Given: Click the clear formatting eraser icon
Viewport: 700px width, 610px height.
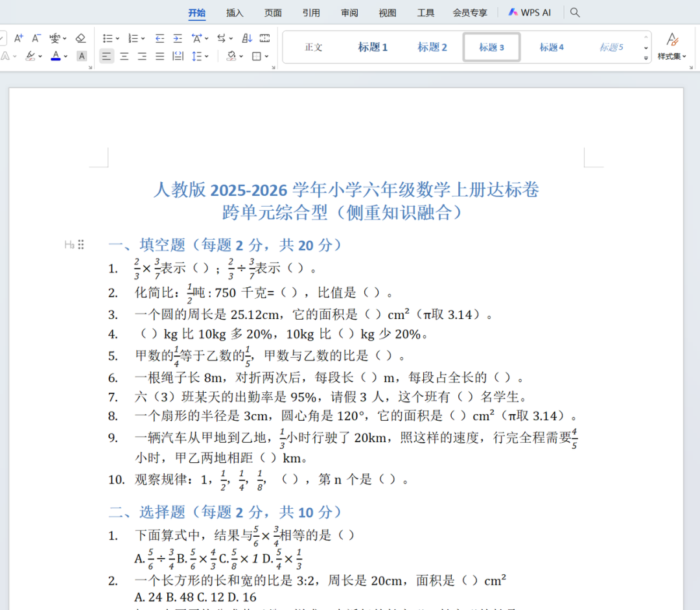Looking at the screenshot, I should point(80,38).
